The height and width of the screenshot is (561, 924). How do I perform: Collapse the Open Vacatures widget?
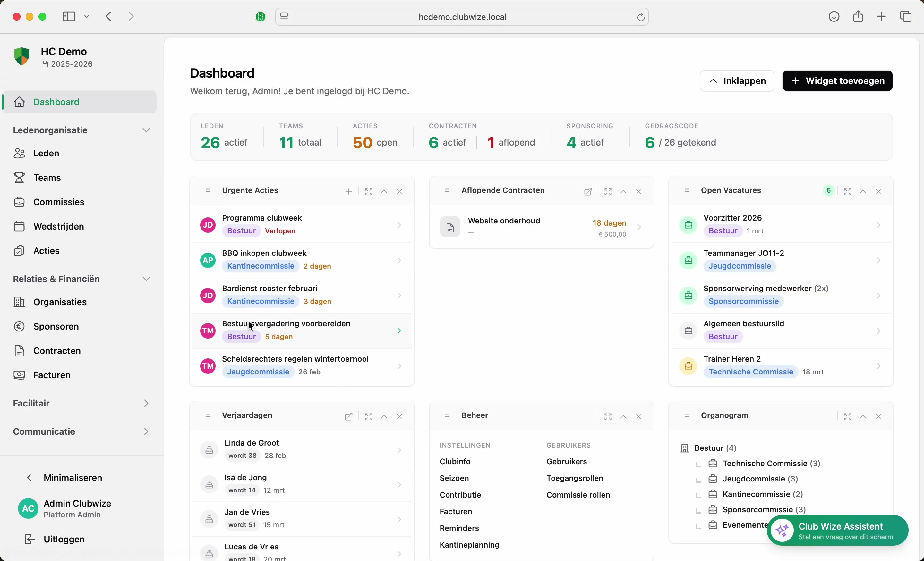[863, 192]
